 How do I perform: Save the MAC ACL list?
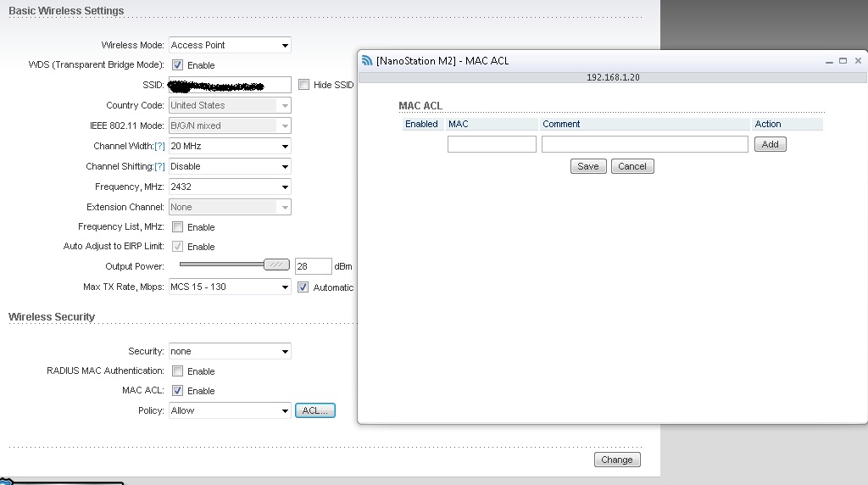(588, 166)
